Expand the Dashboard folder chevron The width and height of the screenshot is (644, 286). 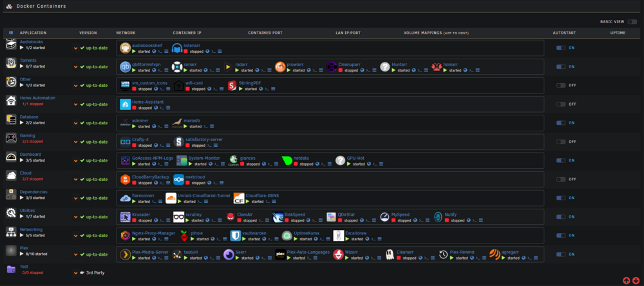[75, 160]
